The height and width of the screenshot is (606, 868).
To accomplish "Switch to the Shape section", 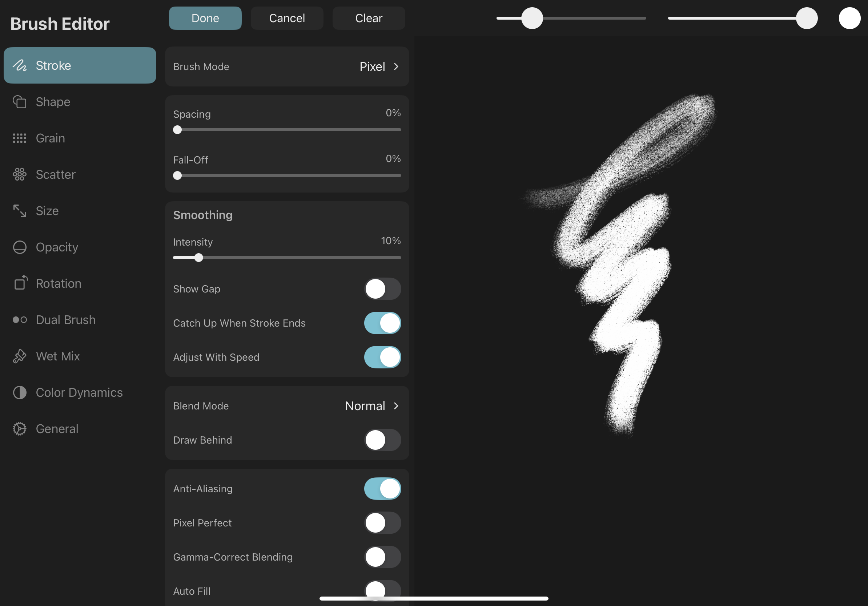I will tap(80, 102).
